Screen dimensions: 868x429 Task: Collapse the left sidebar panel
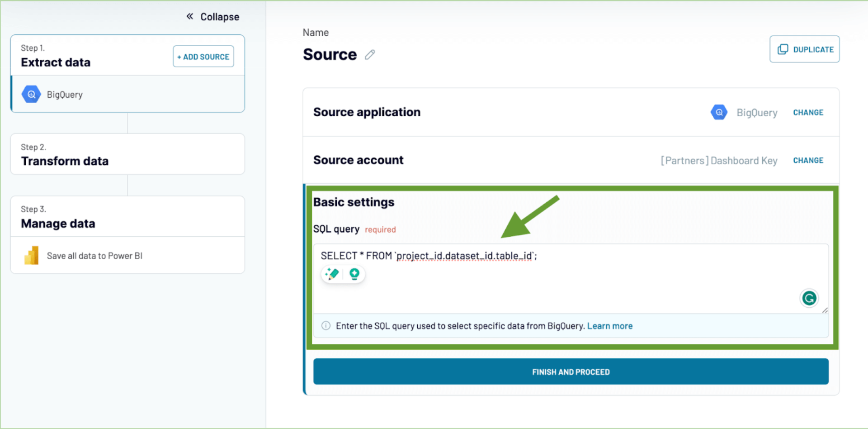click(x=212, y=16)
